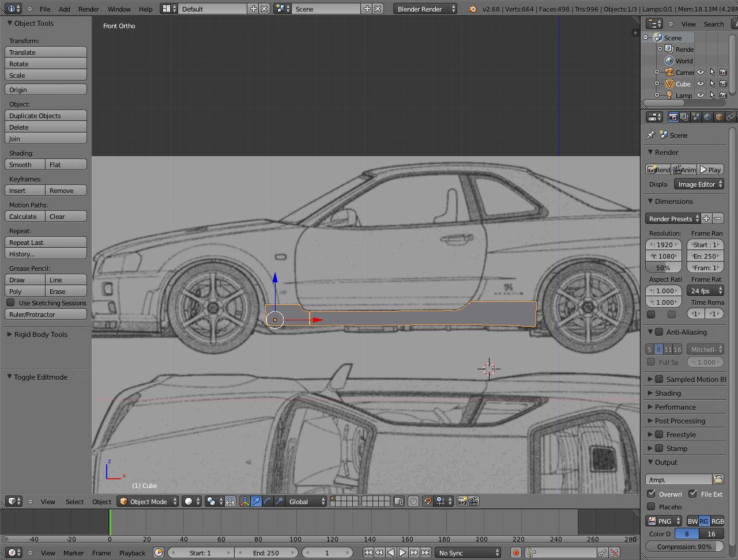The width and height of the screenshot is (738, 560).
Task: Open the Object properties tab icon
Action: [719, 117]
